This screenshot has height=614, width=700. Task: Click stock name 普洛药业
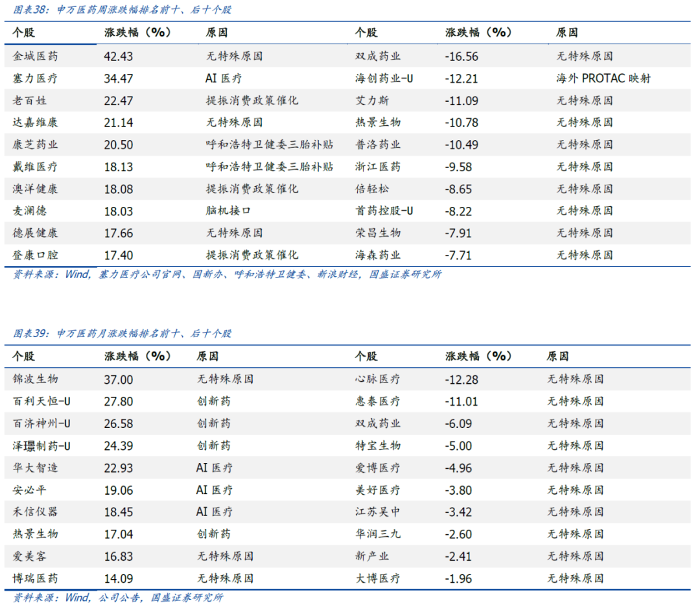[x=378, y=145]
